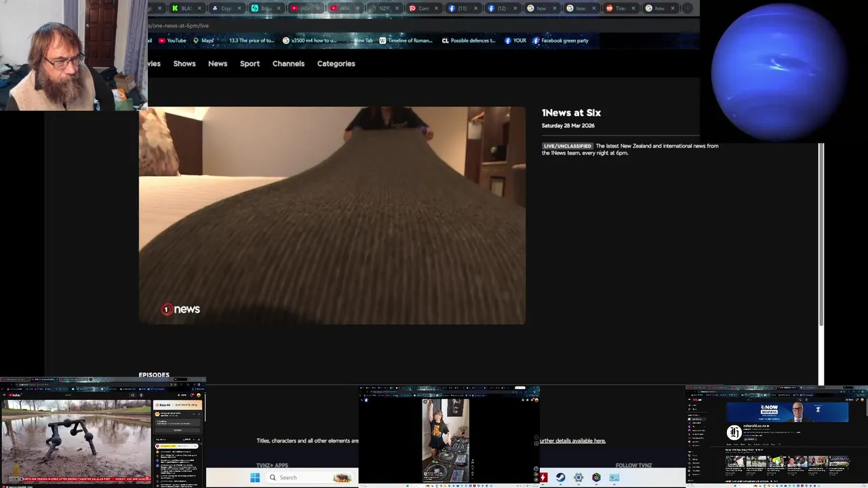Open the red lightning-bolt taskbar app
Image resolution: width=868 pixels, height=488 pixels.
pyautogui.click(x=543, y=477)
